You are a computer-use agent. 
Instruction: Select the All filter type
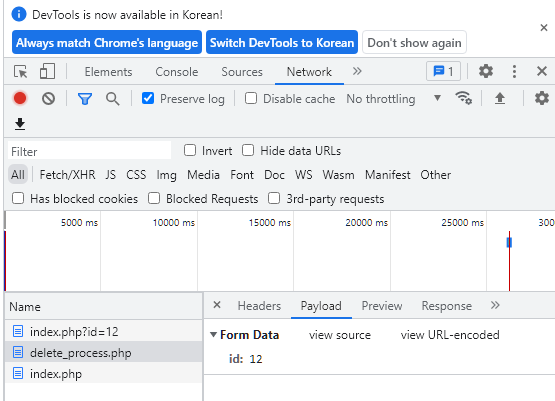point(18,175)
